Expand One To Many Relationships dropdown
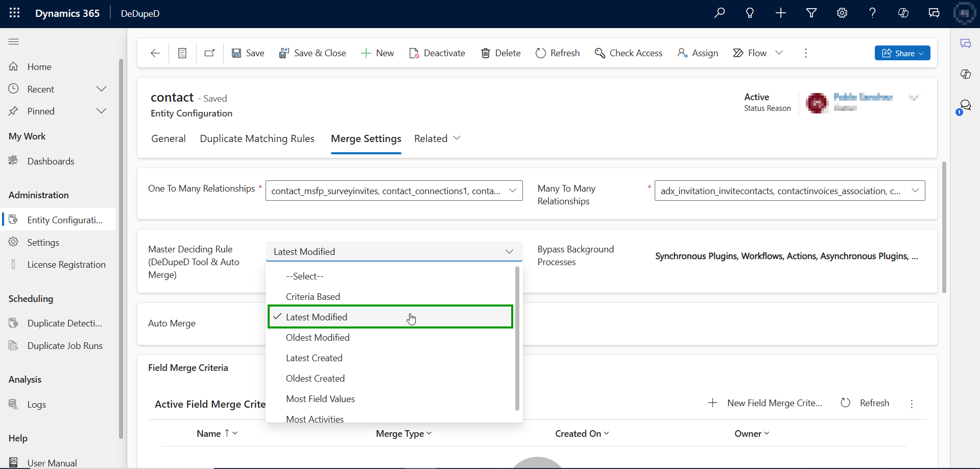Screen dimensions: 980x469 point(512,191)
